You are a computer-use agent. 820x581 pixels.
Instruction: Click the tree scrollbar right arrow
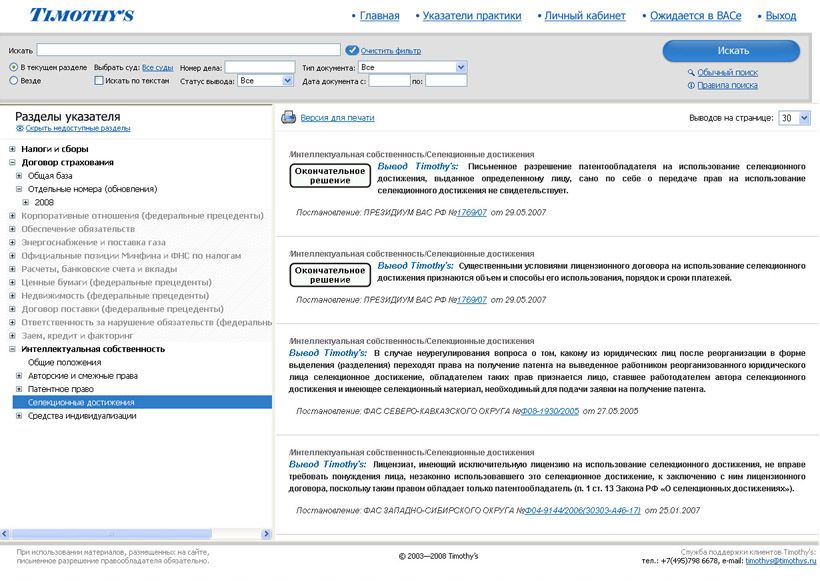point(267,534)
